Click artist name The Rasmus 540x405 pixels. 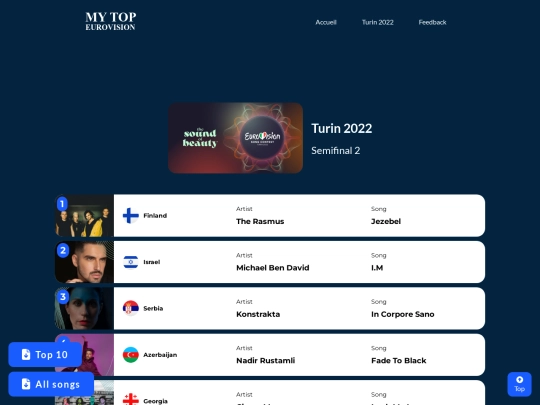coord(260,221)
